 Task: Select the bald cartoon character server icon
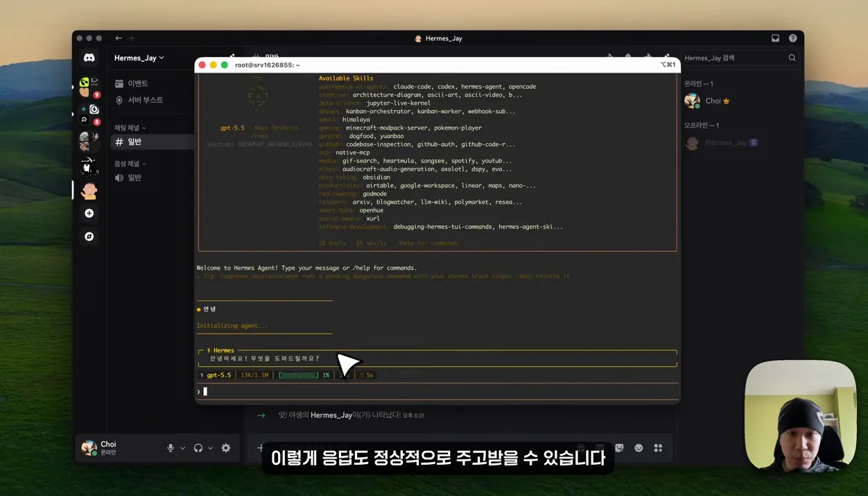click(x=89, y=190)
